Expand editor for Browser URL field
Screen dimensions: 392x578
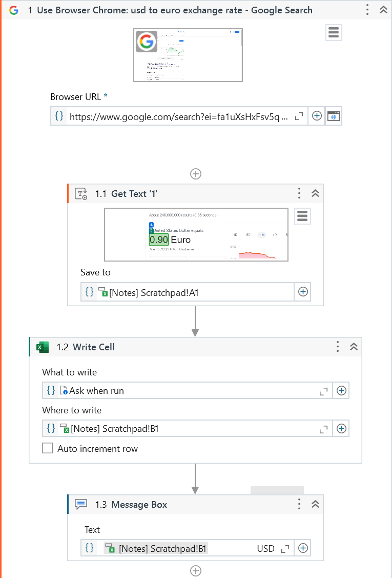[299, 116]
